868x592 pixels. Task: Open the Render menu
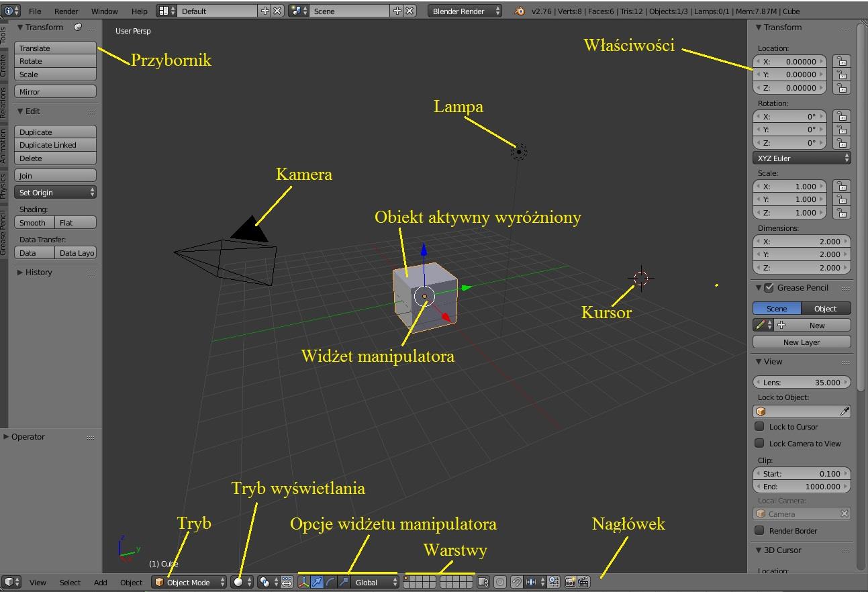coord(66,11)
